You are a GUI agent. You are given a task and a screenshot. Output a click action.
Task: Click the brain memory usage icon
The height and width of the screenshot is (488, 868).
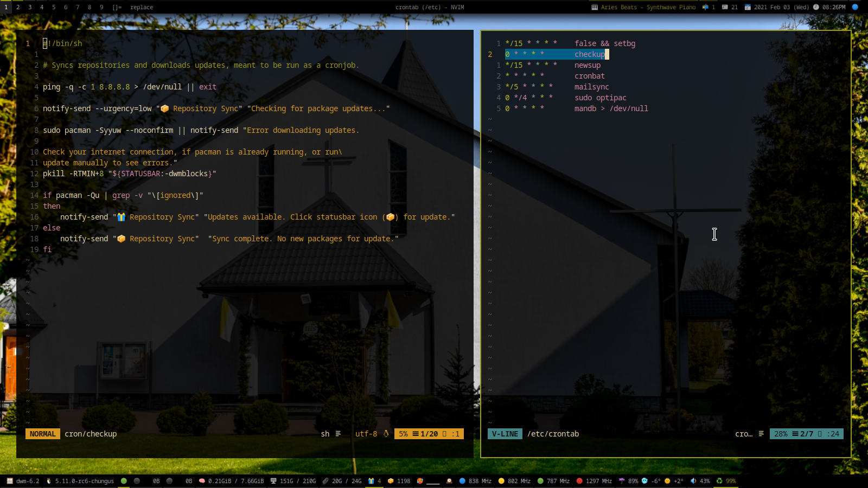point(202,481)
